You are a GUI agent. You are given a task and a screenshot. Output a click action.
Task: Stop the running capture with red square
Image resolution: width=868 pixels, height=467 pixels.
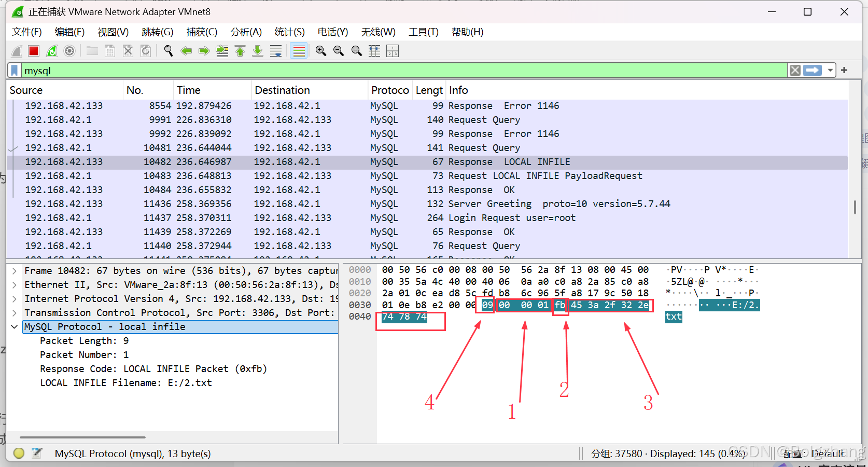point(34,51)
